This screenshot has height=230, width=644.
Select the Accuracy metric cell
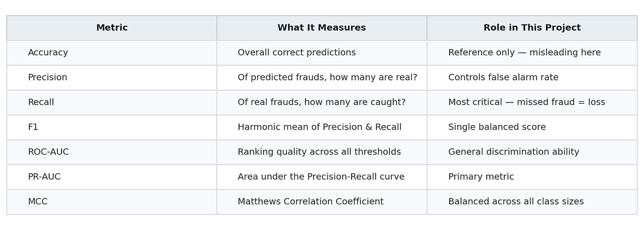(x=112, y=53)
